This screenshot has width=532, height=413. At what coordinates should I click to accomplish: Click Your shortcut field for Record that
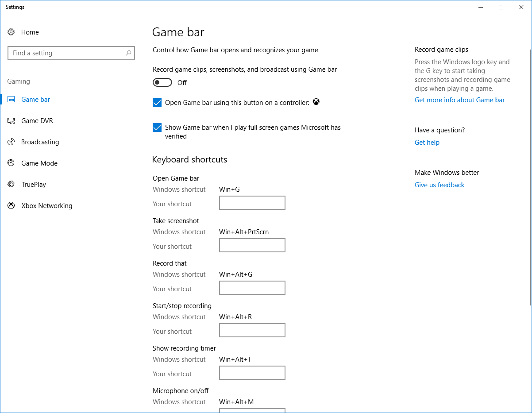pyautogui.click(x=252, y=288)
